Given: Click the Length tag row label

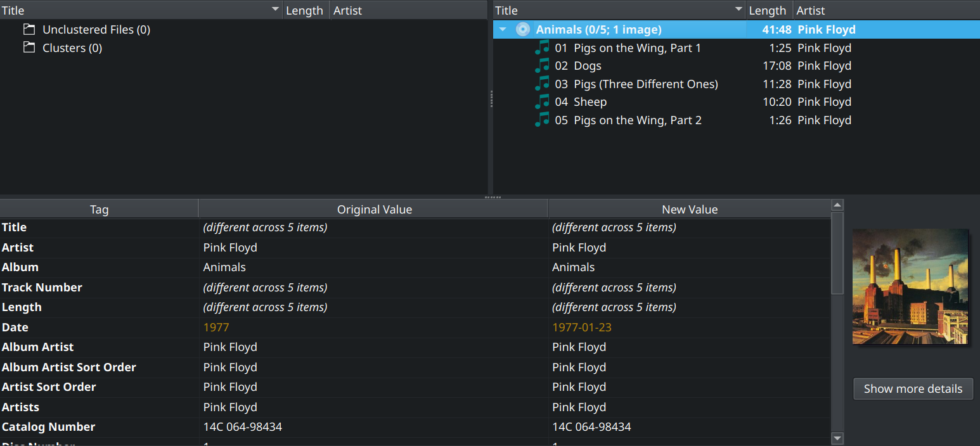Looking at the screenshot, I should tap(22, 307).
